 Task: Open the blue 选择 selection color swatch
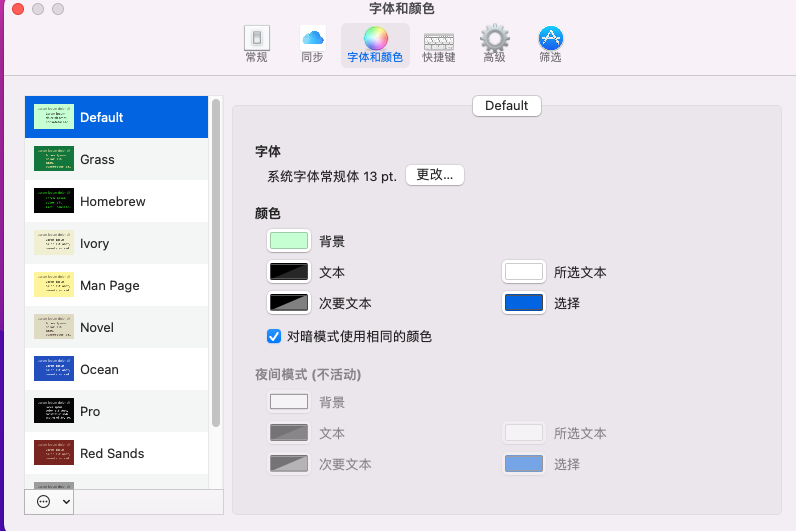coord(524,303)
